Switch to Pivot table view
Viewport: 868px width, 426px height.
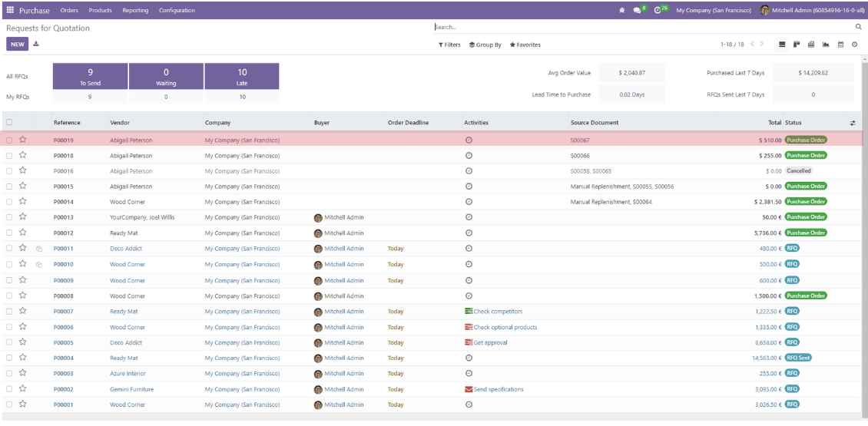811,45
